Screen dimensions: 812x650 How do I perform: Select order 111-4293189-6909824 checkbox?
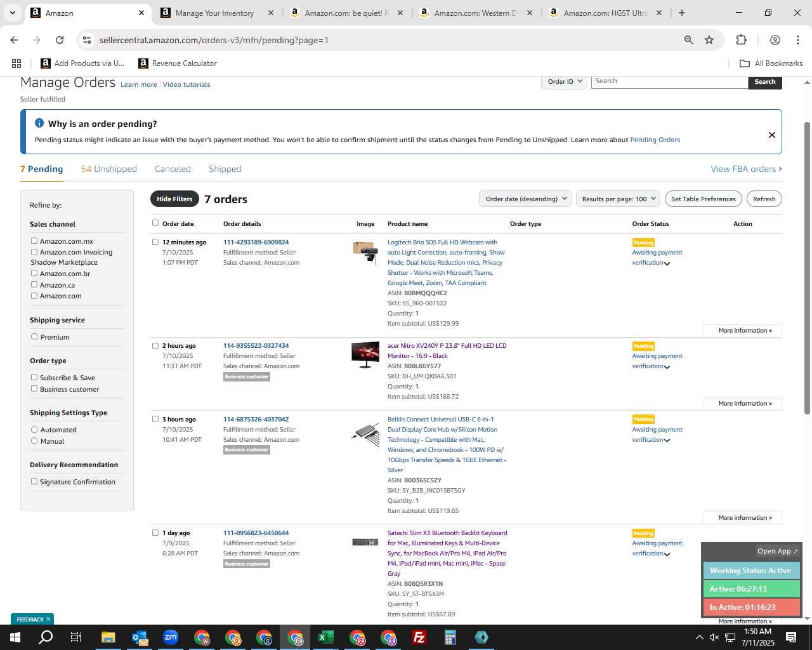tap(155, 242)
